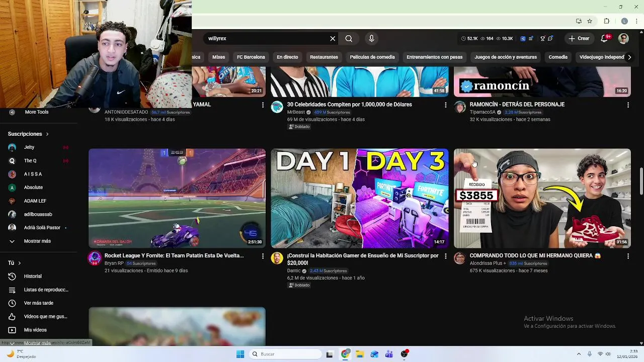Open The Q channel subscription
Screen dimensions: 644x362
pos(38,161)
